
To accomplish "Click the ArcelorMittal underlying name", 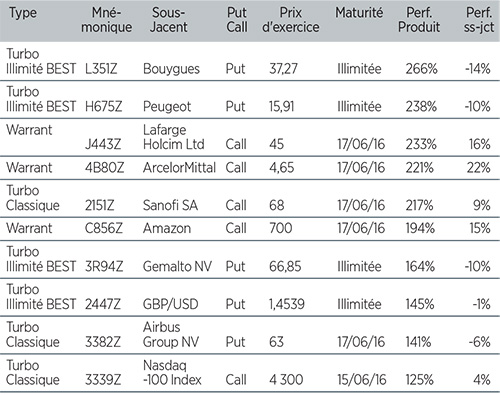I will click(179, 168).
